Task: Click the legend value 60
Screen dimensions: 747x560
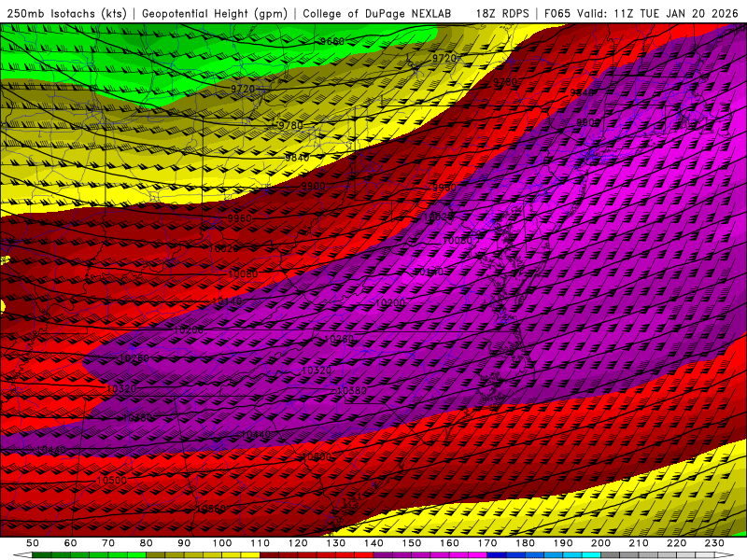Action: [70, 543]
